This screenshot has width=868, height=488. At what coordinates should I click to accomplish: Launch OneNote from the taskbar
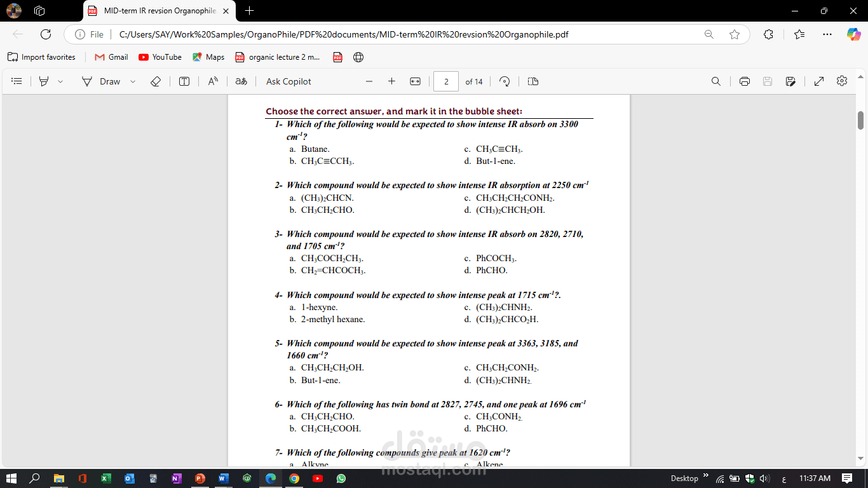[177, 478]
